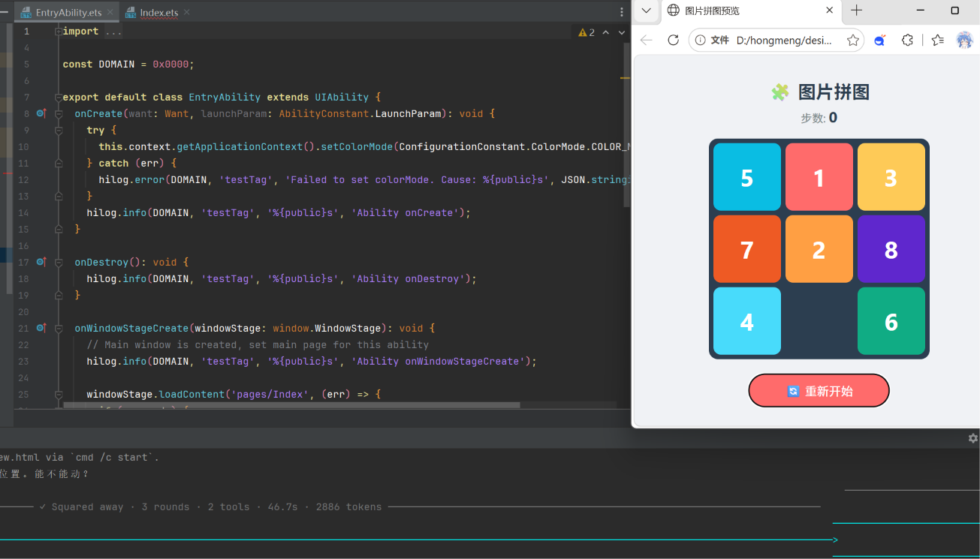Collapse the EntryAbility class fold marker
Image resolution: width=980 pixels, height=559 pixels.
[59, 98]
